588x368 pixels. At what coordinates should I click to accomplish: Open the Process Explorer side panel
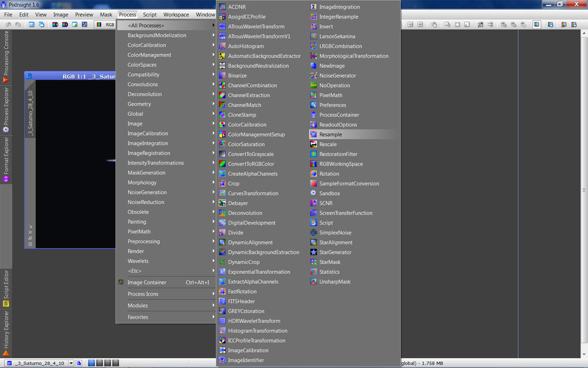pyautogui.click(x=6, y=110)
